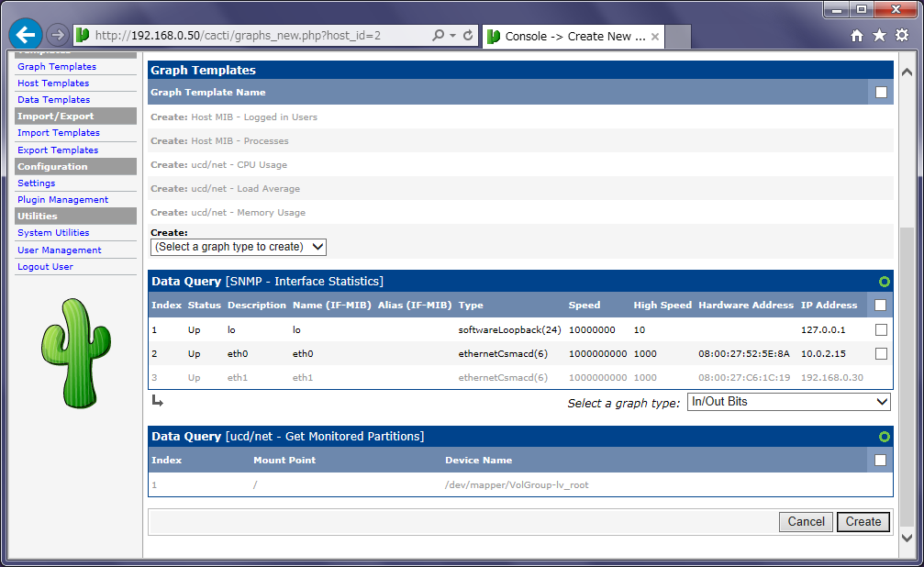Open User Management link
The image size is (924, 567).
[x=59, y=250]
